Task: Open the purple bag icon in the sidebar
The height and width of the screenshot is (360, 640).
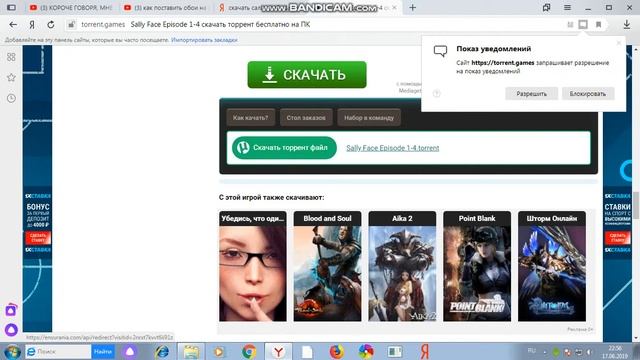Action: click(11, 310)
